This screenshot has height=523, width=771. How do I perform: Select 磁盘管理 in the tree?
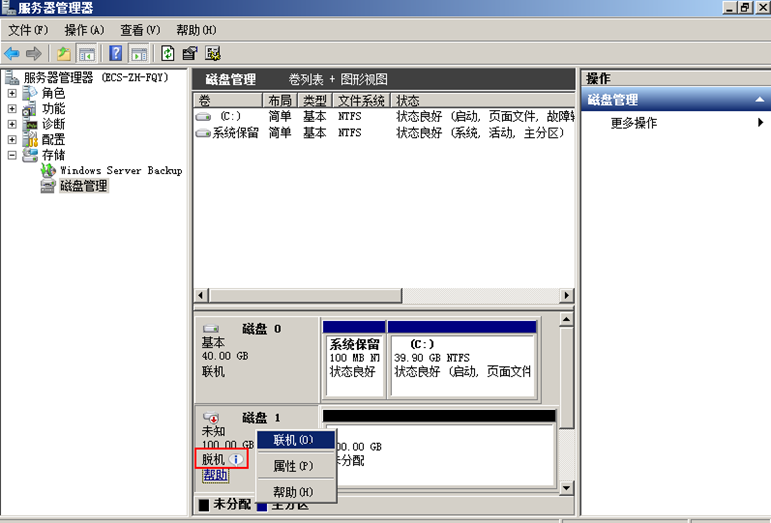tap(84, 186)
